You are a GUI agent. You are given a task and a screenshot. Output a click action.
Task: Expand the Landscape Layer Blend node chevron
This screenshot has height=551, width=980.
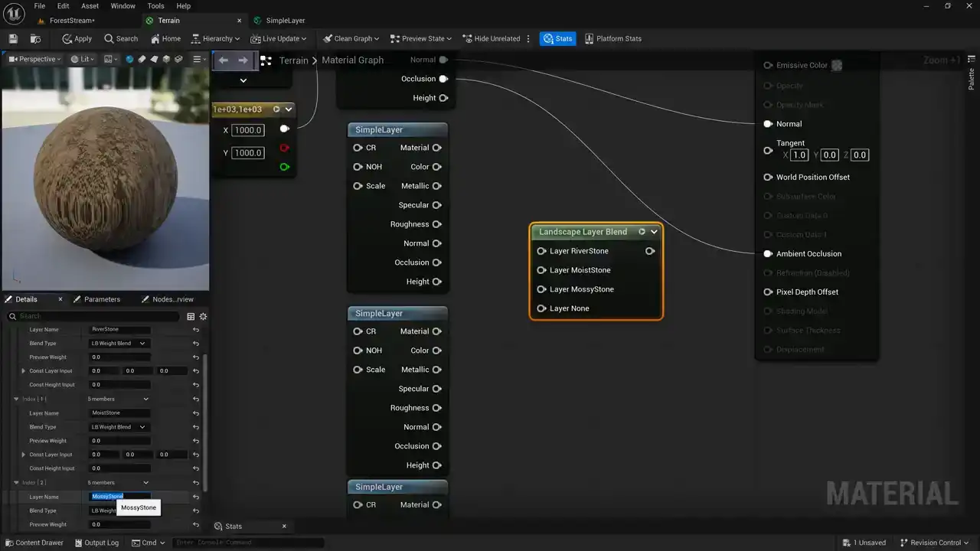(654, 232)
